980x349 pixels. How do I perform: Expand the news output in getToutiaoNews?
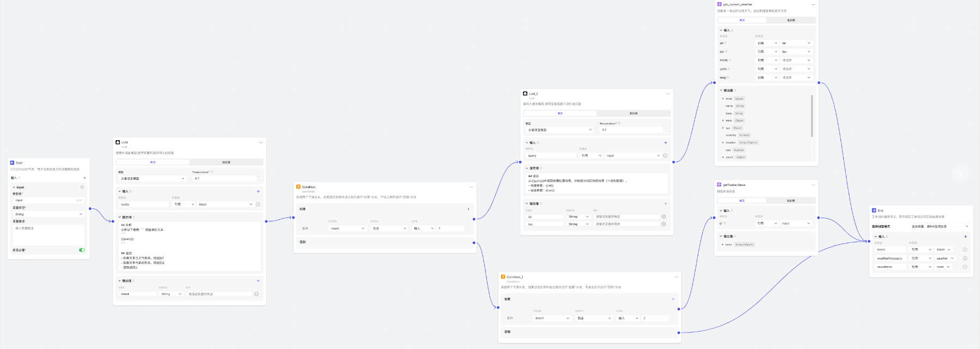pos(723,244)
